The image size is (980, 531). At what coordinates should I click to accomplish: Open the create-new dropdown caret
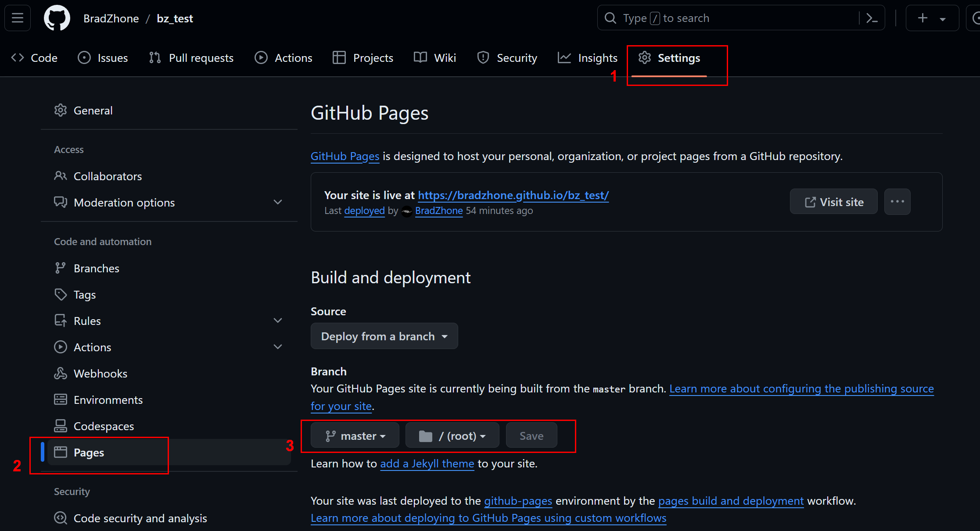pyautogui.click(x=942, y=19)
